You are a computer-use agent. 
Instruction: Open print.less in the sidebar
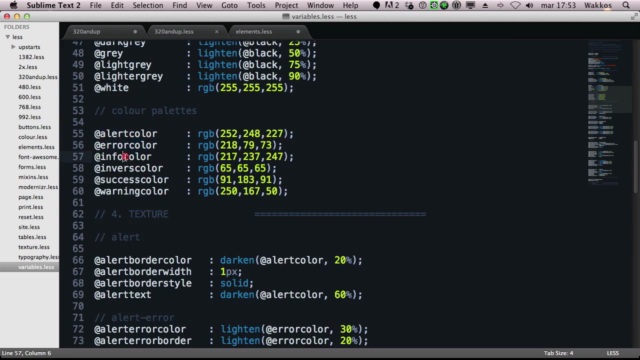tap(31, 207)
